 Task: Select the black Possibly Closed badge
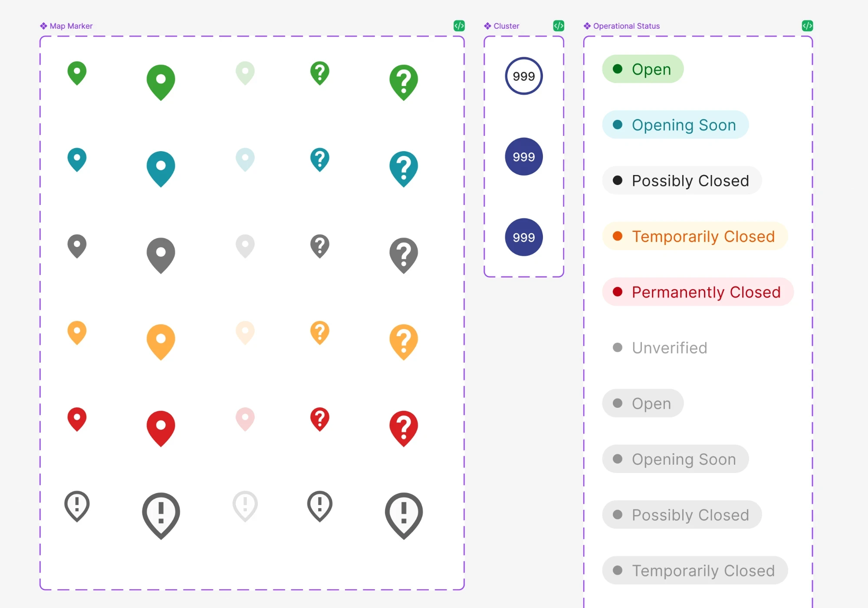point(682,180)
